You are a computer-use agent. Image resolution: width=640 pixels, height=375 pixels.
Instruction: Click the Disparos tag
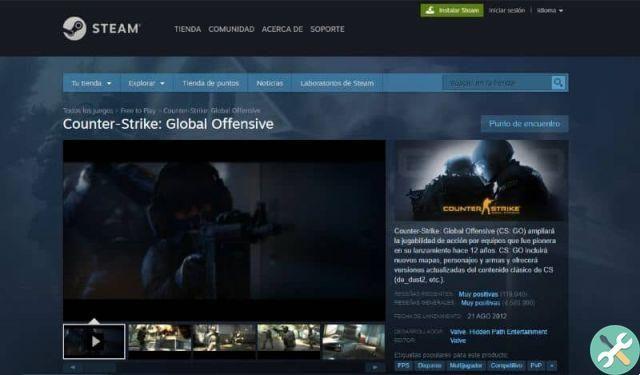[x=429, y=366]
